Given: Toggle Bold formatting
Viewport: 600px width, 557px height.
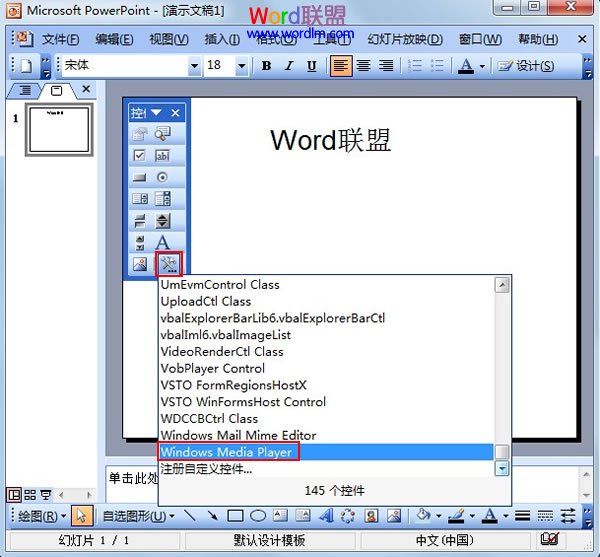Looking at the screenshot, I should [x=266, y=66].
